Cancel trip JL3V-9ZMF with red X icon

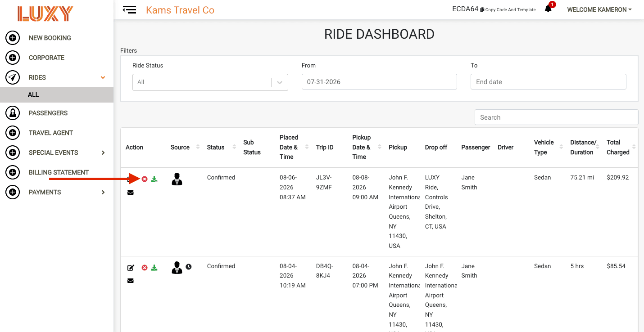tap(145, 179)
